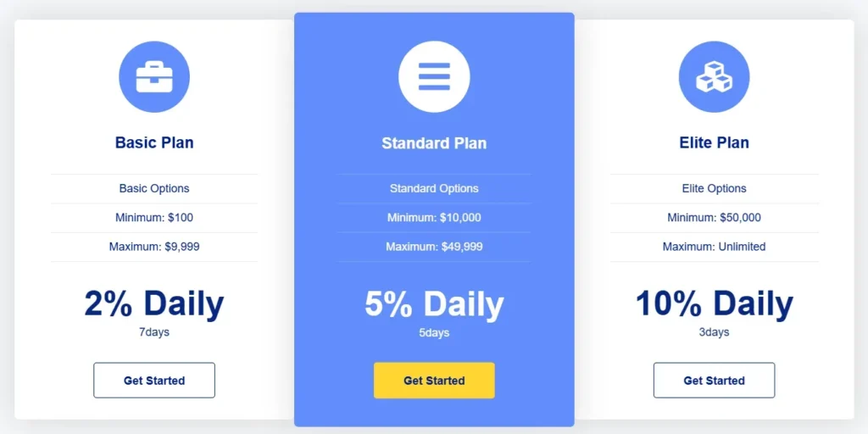Viewport: 868px width, 434px height.
Task: Click the briefcase icon on Basic Plan
Action: [x=154, y=77]
